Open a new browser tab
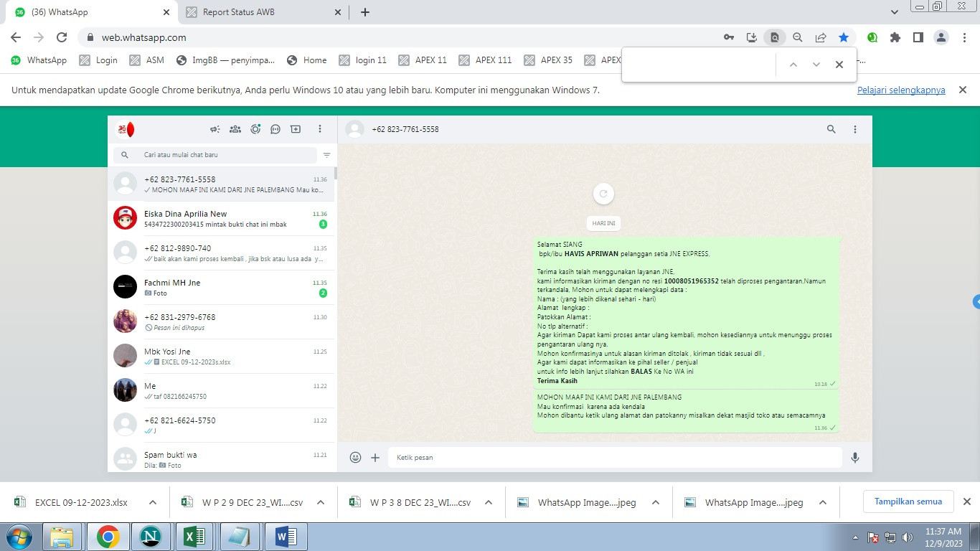 tap(365, 12)
